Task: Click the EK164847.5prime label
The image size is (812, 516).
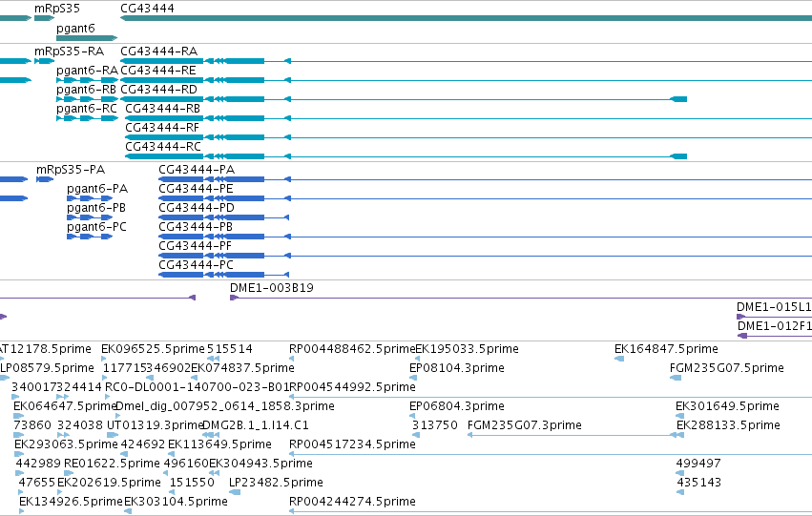Action: click(x=666, y=349)
